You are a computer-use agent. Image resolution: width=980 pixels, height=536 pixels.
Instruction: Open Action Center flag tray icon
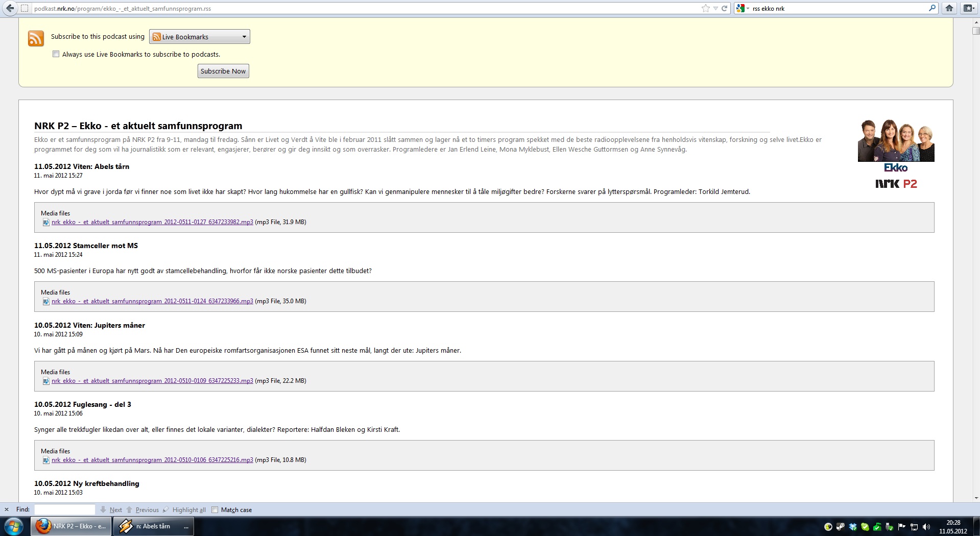[902, 527]
